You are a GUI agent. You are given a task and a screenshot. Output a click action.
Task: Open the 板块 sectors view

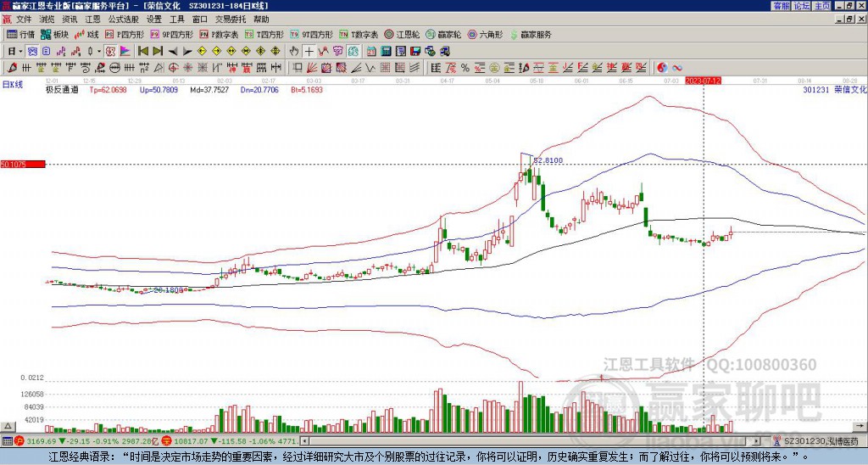54,34
